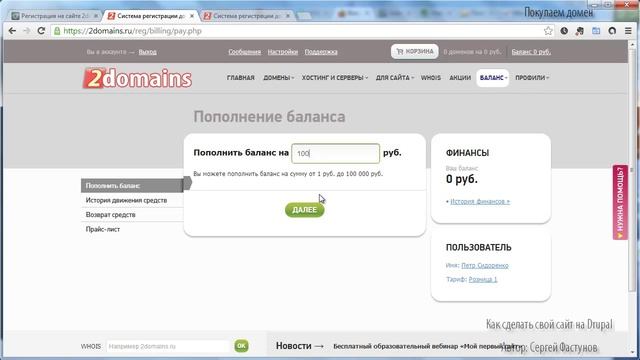The height and width of the screenshot is (360, 640).
Task: Select Пополнить баланс in side menu
Action: pyautogui.click(x=132, y=186)
